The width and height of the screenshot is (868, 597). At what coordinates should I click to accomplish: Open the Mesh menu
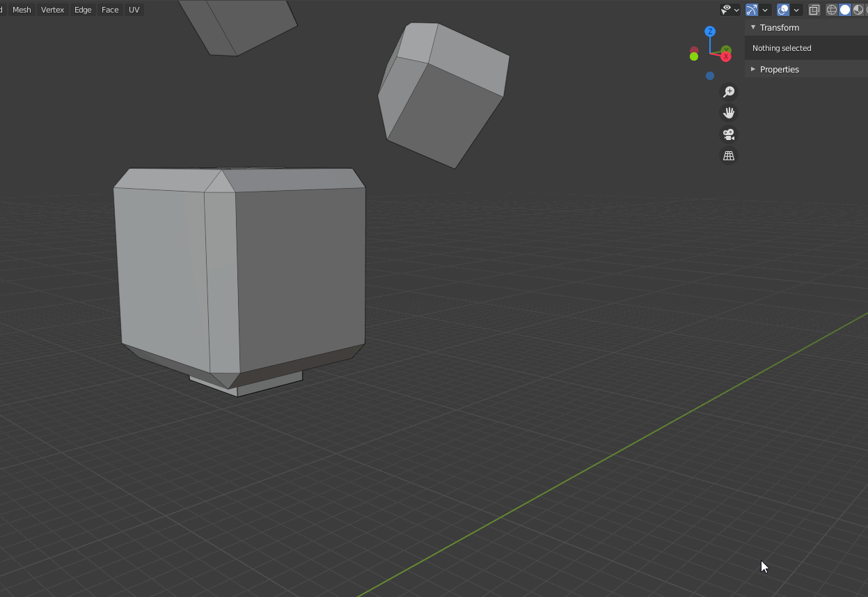(22, 10)
